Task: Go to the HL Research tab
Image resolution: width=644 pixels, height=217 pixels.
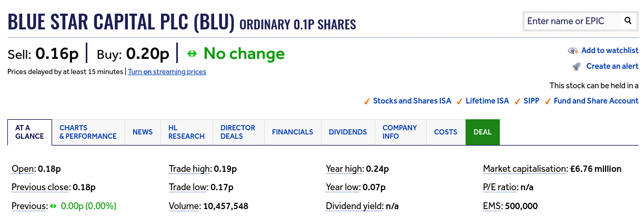Action: 186,132
